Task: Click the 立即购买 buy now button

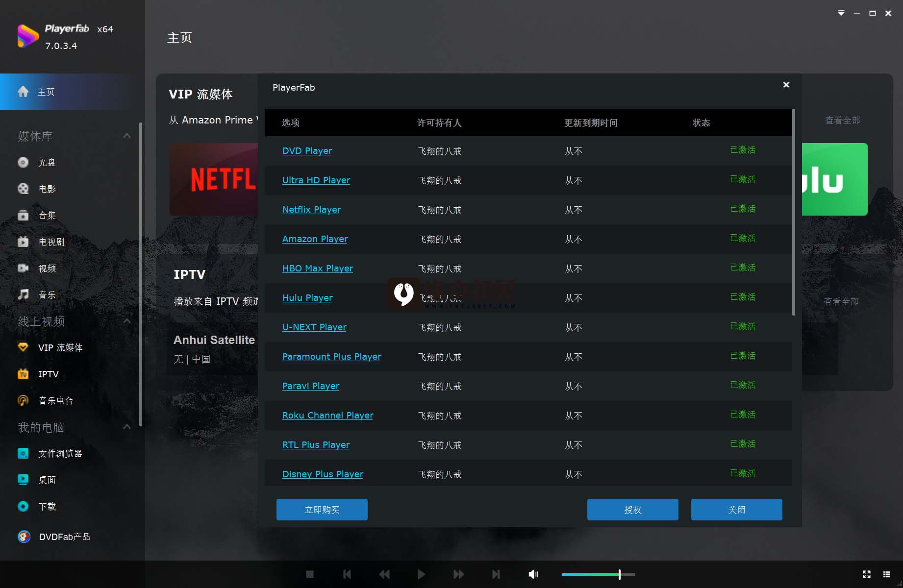Action: [x=322, y=510]
